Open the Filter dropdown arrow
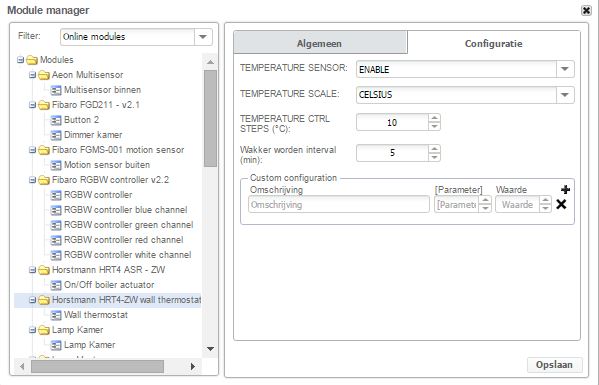The height and width of the screenshot is (385, 599). [203, 37]
